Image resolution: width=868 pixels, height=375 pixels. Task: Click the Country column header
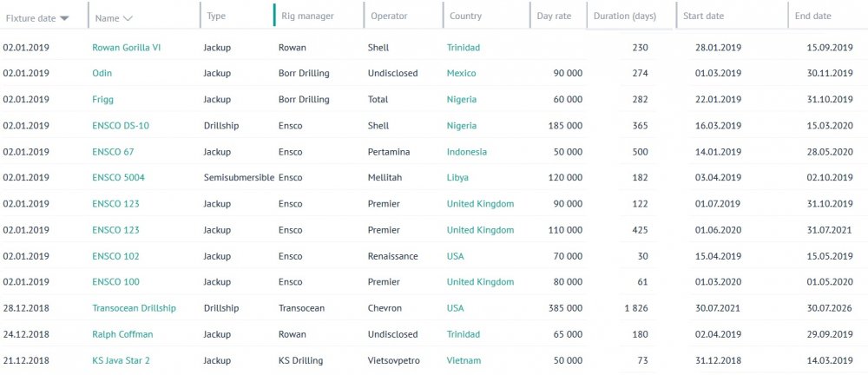[465, 16]
